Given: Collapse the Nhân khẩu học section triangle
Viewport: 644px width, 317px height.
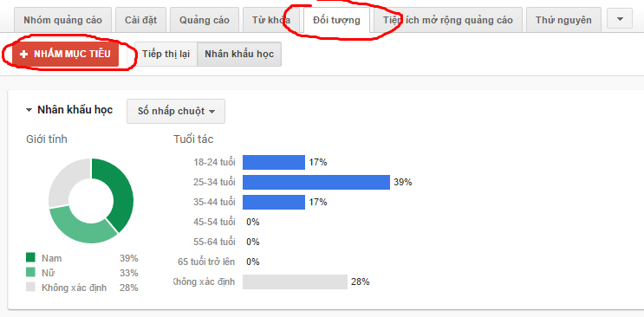Looking at the screenshot, I should pos(29,110).
